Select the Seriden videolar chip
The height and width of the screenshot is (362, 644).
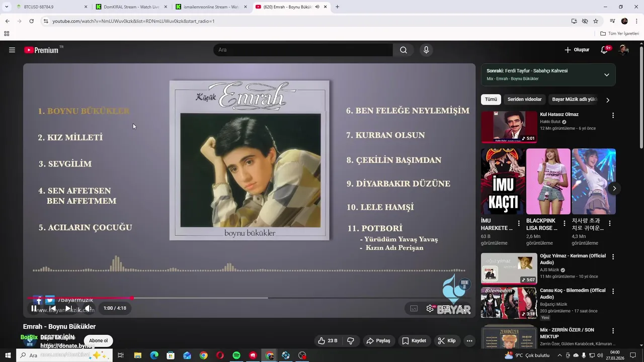click(525, 100)
